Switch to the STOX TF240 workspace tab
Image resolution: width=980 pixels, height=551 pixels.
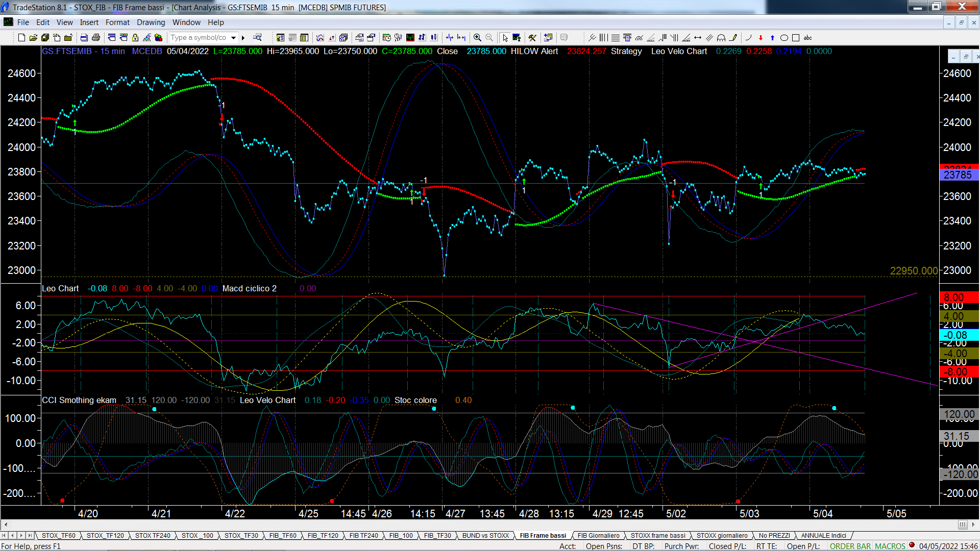[x=153, y=536]
